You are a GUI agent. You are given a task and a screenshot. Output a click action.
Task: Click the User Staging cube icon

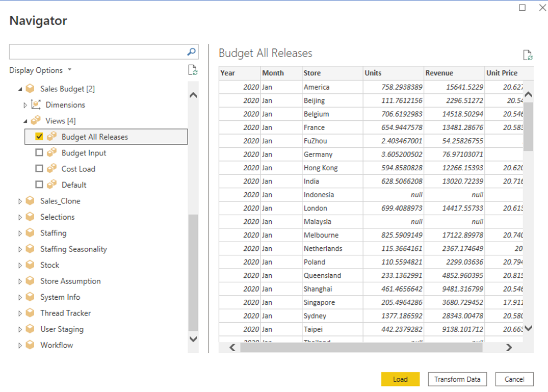pyautogui.click(x=31, y=329)
